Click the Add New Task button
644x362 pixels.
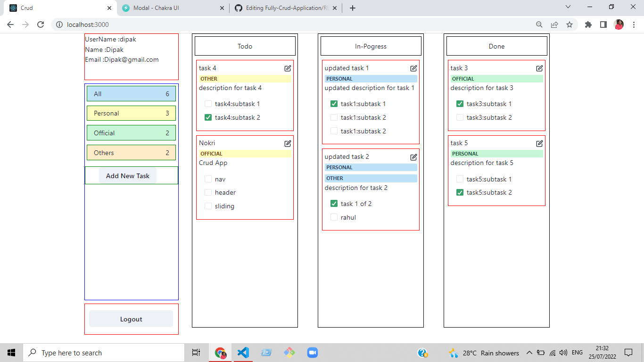coord(127,175)
